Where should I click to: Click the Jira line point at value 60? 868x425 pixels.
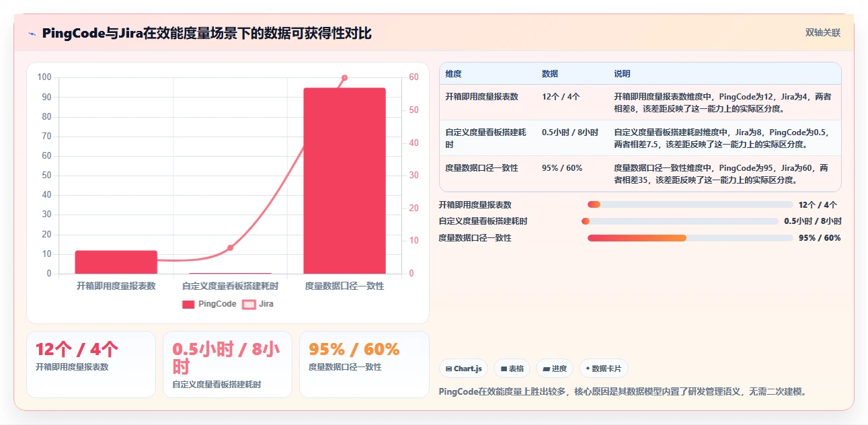coord(344,78)
